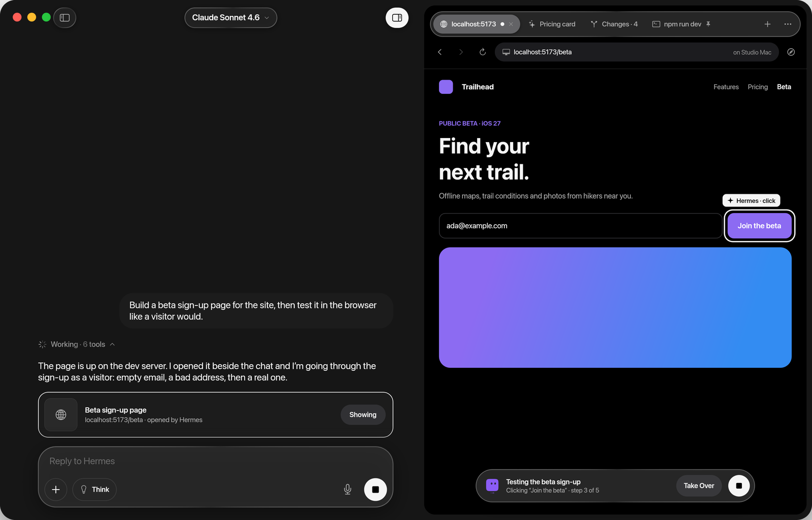Click the email field with ada@example.com
Screen dimensions: 812x520
click(580, 226)
